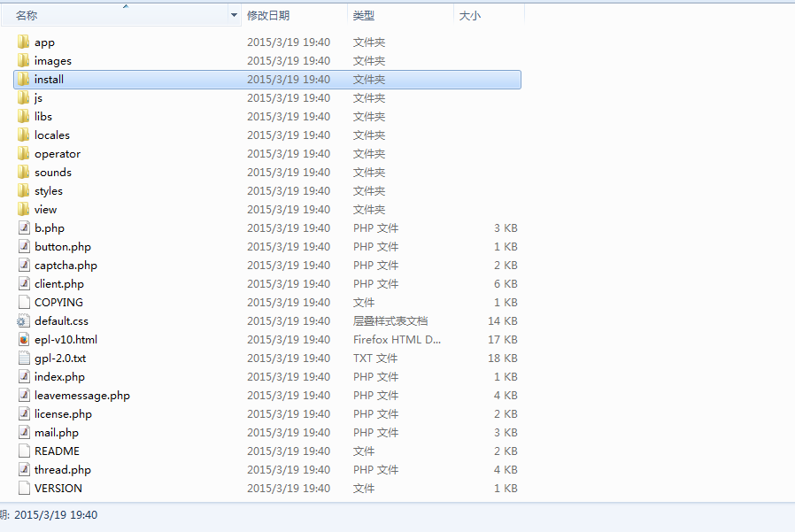Click the 层叠样式表文档 type of default.css
Image resolution: width=795 pixels, height=532 pixels.
pos(390,321)
